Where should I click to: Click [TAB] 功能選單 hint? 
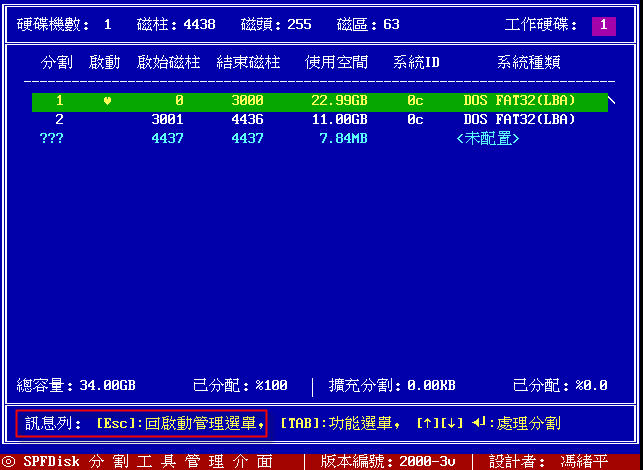(x=340, y=423)
